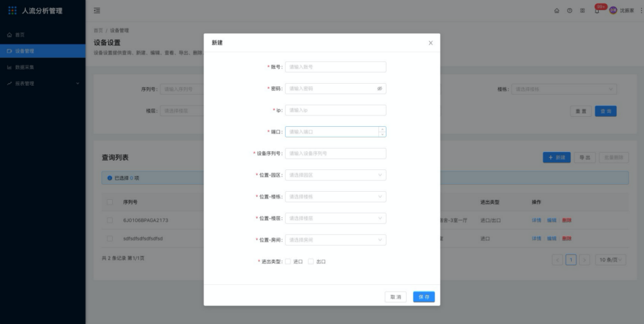Click 编辑 for row 6J0106BPAGA2173
Screen dimensions: 644x324
click(x=551, y=220)
